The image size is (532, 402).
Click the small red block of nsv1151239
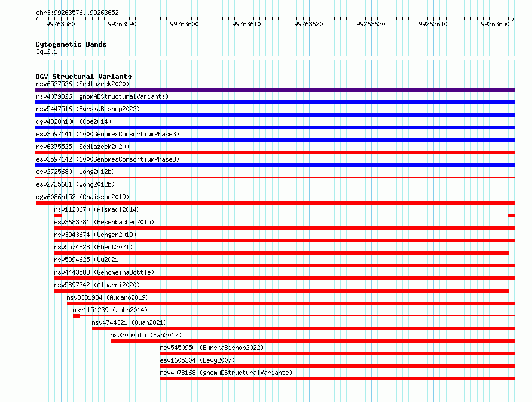tap(77, 316)
